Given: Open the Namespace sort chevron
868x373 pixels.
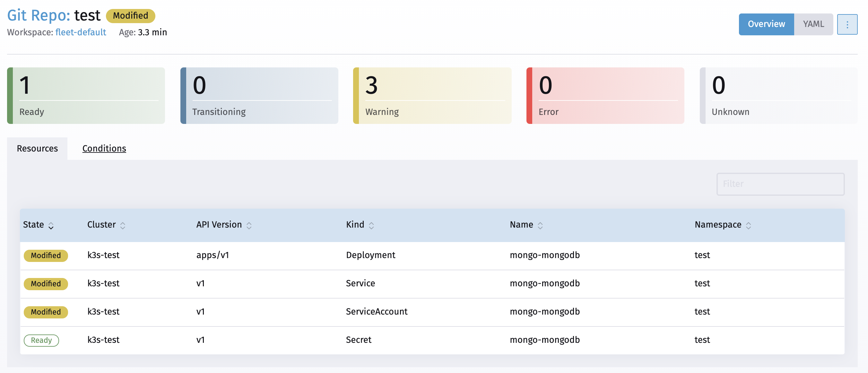Looking at the screenshot, I should pos(749,225).
